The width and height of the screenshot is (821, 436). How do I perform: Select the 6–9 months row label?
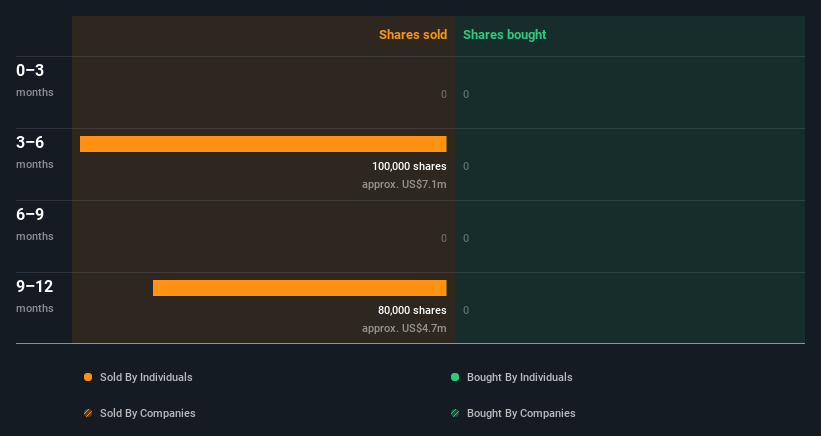[35, 224]
